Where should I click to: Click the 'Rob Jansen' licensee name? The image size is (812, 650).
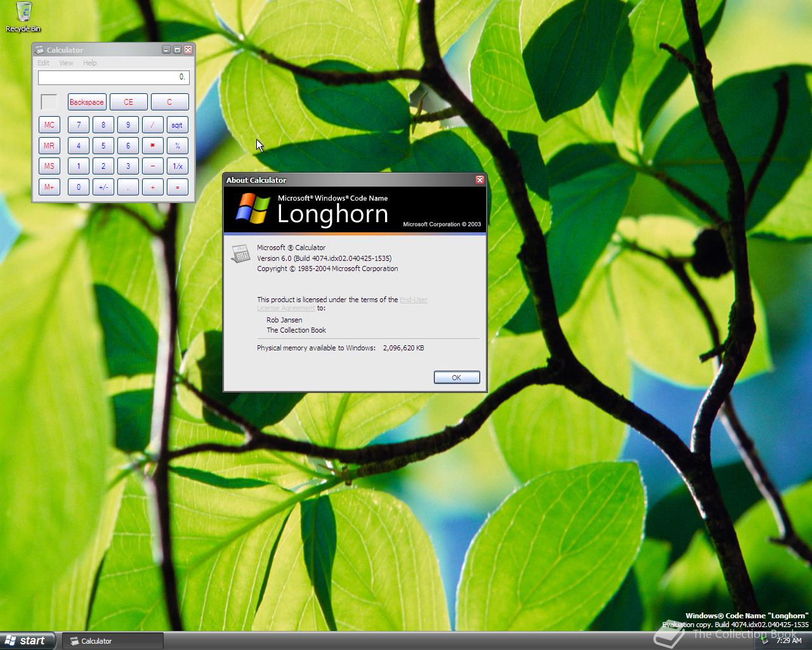284,320
